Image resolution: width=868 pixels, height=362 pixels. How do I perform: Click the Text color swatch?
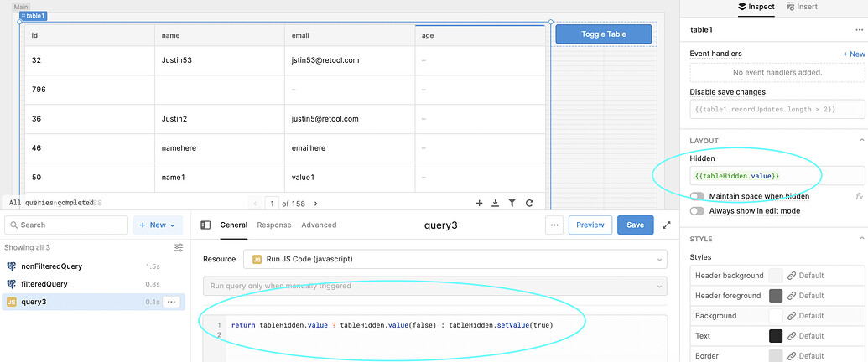[776, 336]
